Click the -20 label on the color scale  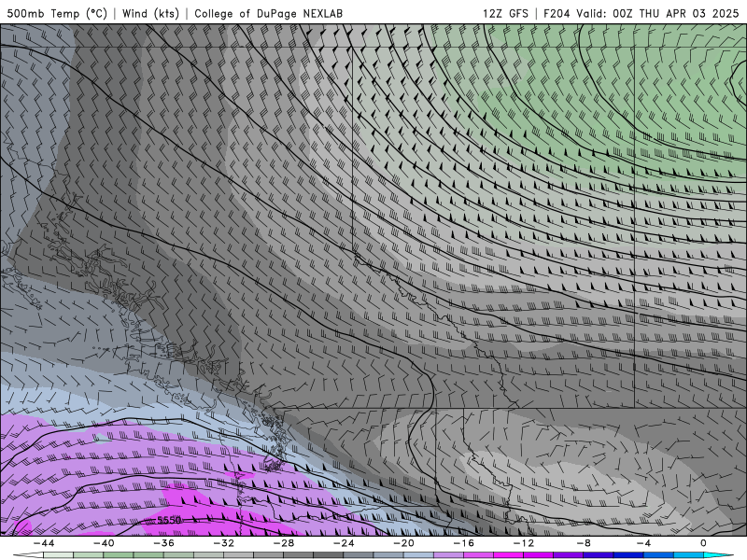point(404,543)
